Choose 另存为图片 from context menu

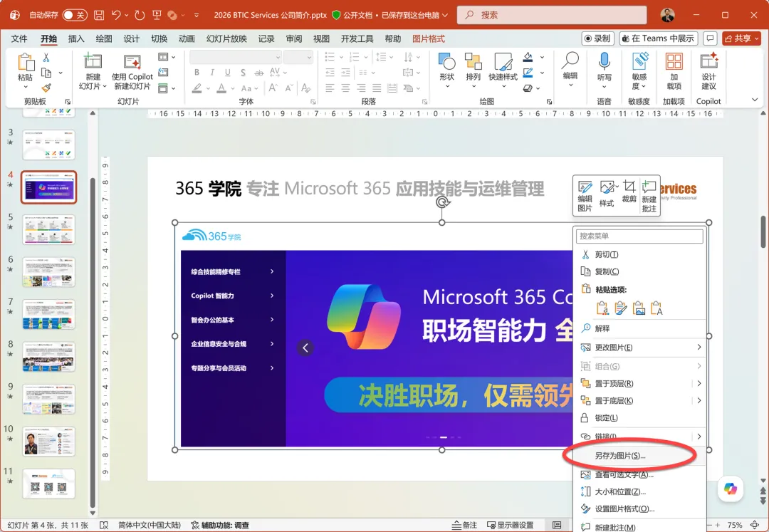640,456
